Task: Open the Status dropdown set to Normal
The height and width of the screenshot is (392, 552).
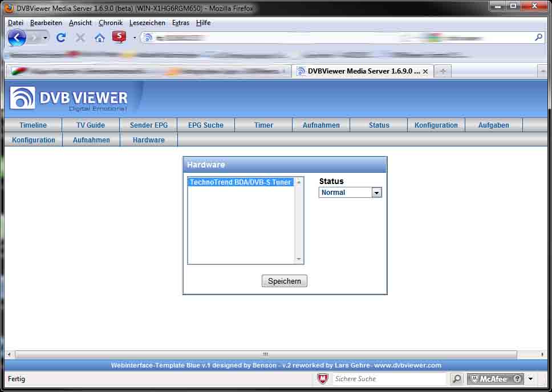Action: [x=350, y=193]
